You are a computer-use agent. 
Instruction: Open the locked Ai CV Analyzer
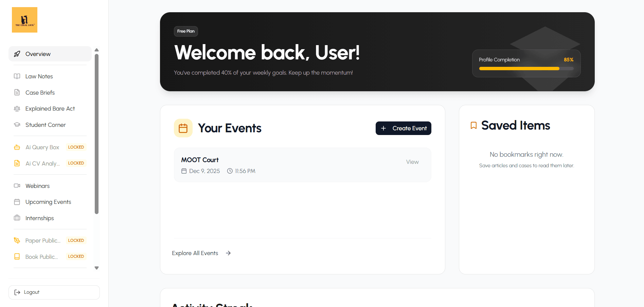42,163
